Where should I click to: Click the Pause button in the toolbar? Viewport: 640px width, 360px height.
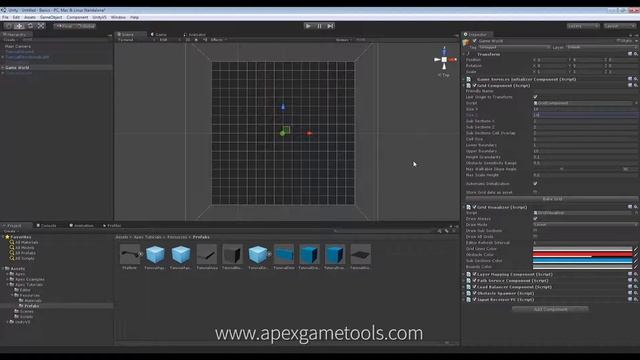coord(320,26)
